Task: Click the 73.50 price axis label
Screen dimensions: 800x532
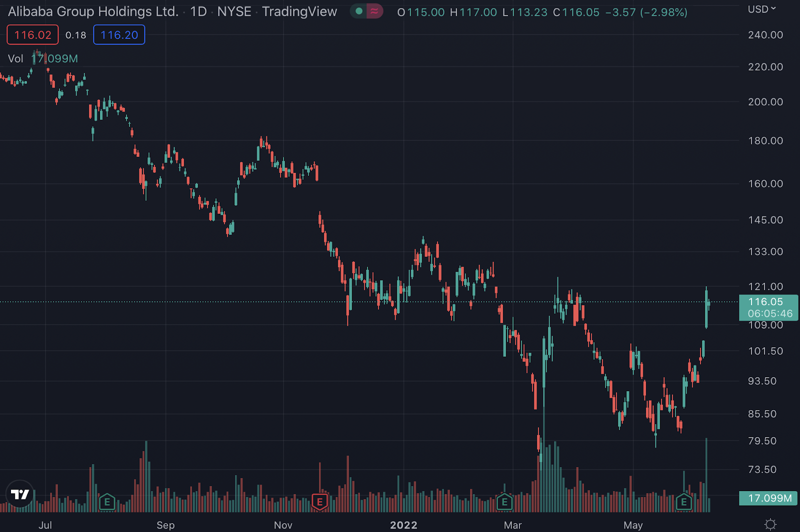Action: point(762,470)
